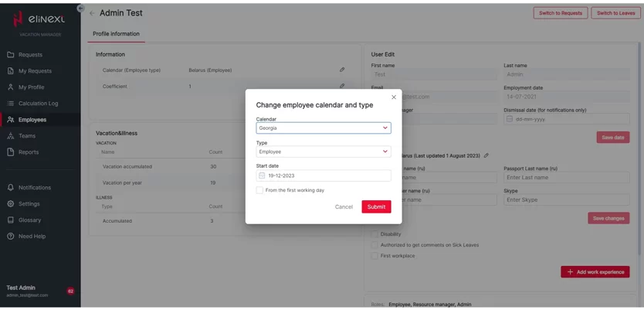
Task: Click the First name field showing Test
Action: point(434,74)
